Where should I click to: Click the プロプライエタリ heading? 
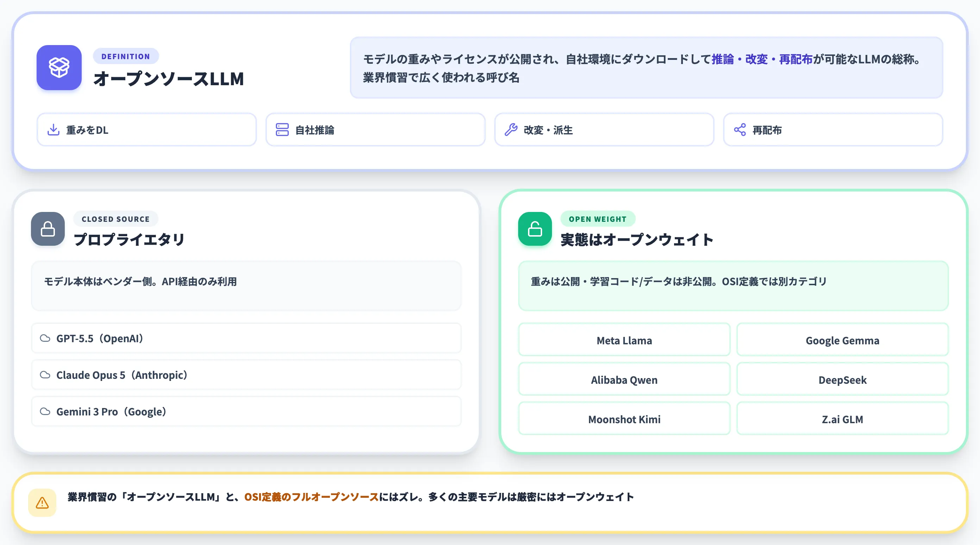tap(129, 239)
